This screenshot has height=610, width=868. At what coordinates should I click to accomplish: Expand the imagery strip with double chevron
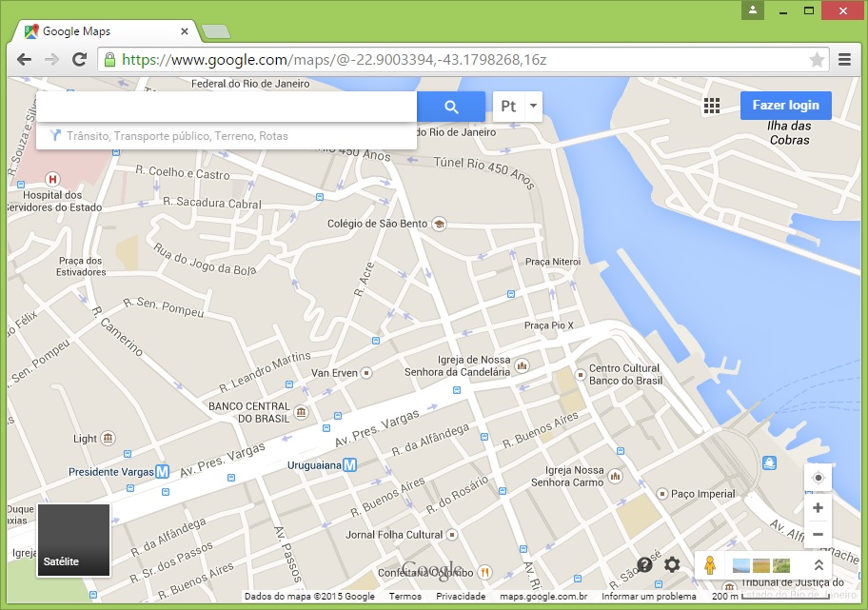(819, 565)
